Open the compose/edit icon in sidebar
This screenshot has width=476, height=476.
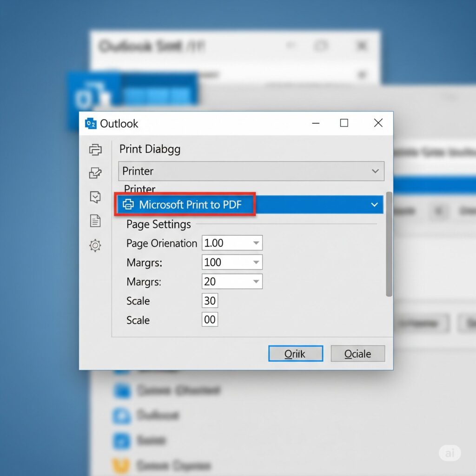click(x=95, y=173)
